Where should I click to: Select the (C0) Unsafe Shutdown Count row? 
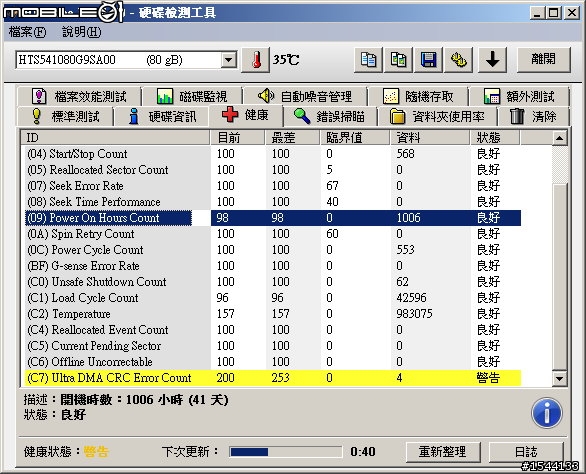tap(273, 282)
